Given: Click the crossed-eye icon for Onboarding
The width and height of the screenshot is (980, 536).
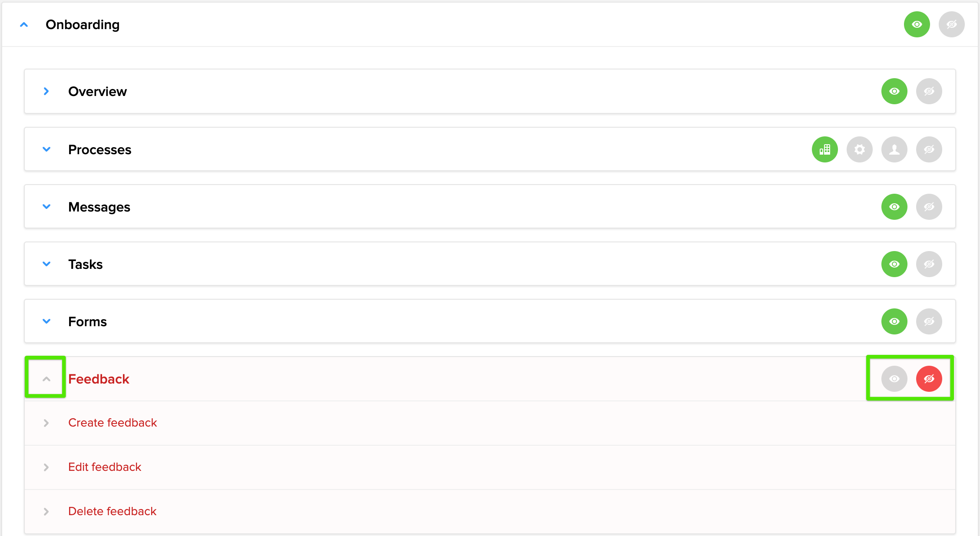Looking at the screenshot, I should tap(951, 24).
